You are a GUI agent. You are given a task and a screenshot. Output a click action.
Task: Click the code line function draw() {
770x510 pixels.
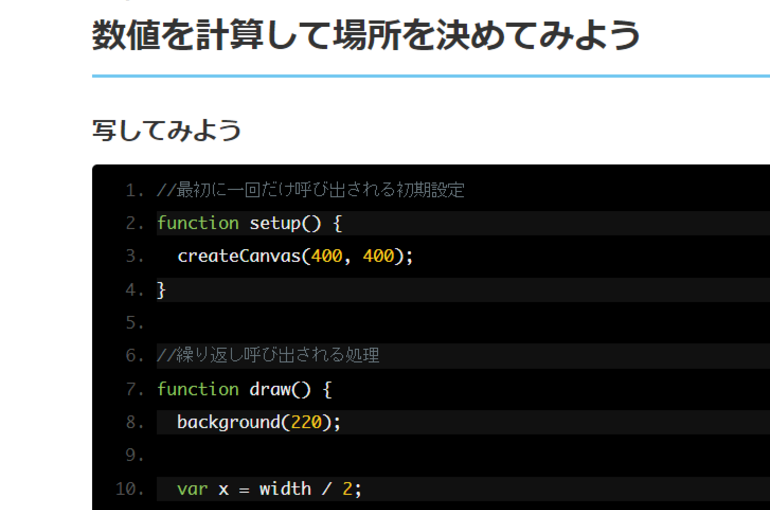[245, 390]
